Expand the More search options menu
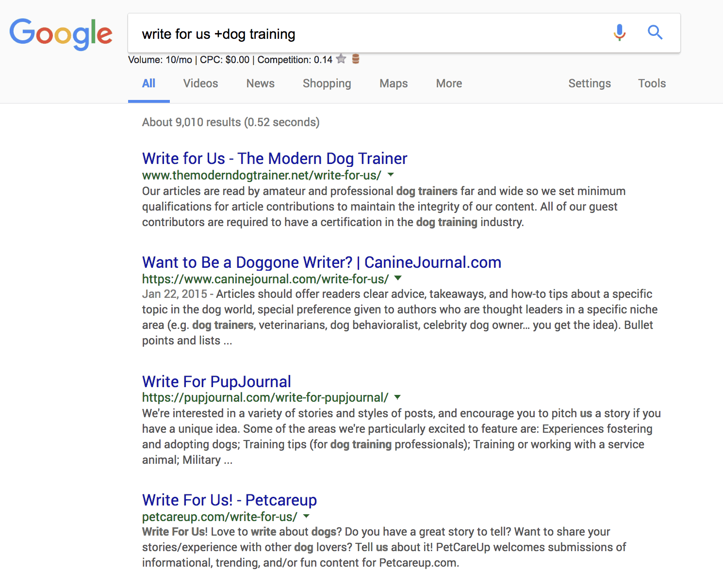723x588 pixels. (x=448, y=83)
